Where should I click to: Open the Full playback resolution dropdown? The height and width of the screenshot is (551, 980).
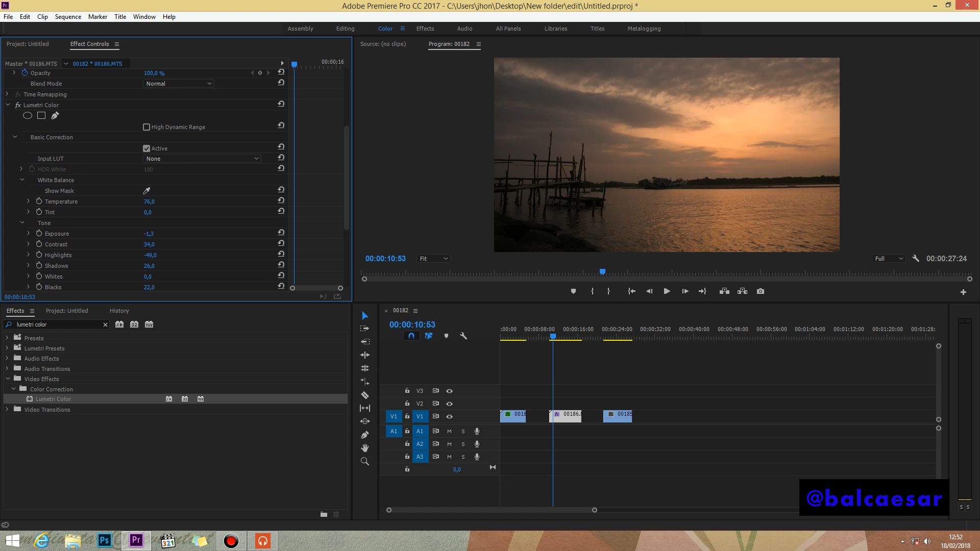(889, 259)
